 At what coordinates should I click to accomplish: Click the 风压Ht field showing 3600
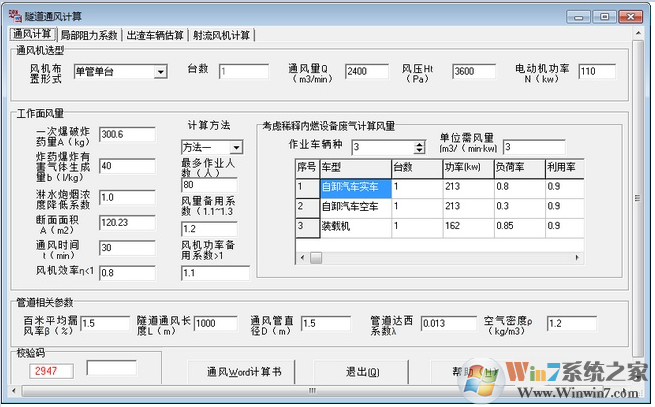click(x=474, y=71)
